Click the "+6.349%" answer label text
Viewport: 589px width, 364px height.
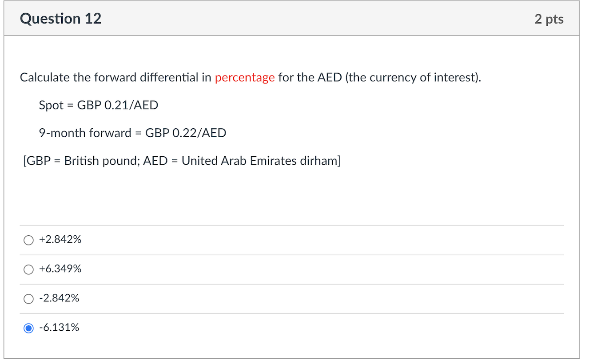tap(60, 269)
